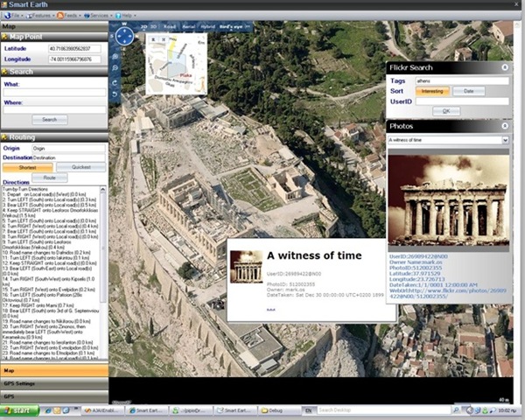Click the Destination routing field

pos(68,157)
